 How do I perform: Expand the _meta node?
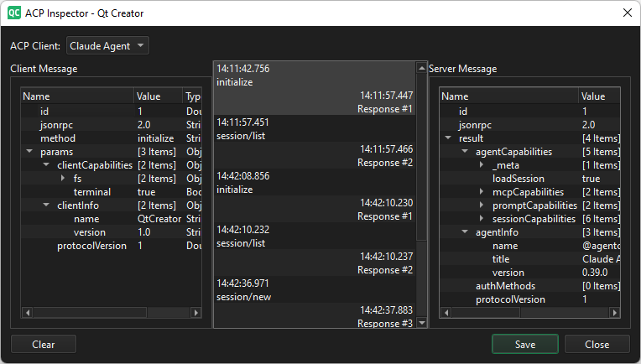482,165
